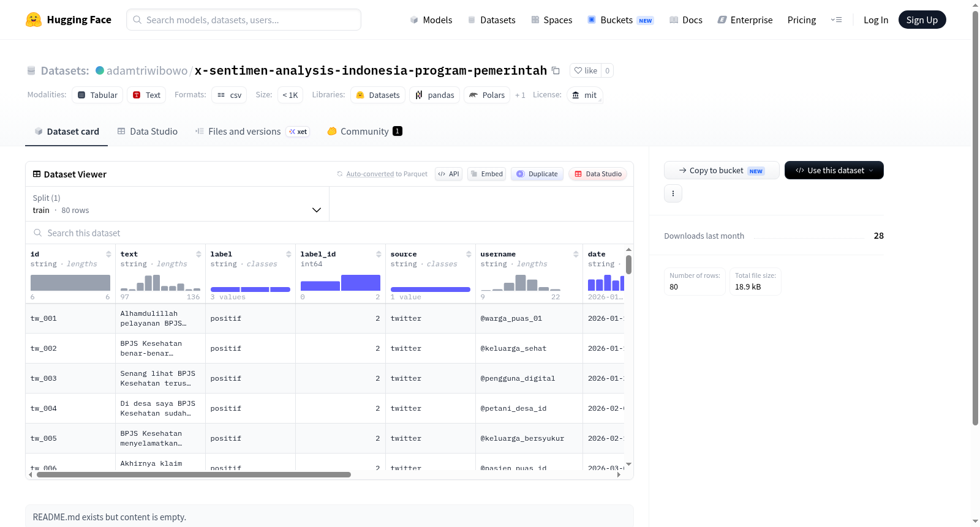980x527 pixels.
Task: Open the Data Studio tab
Action: coord(148,132)
